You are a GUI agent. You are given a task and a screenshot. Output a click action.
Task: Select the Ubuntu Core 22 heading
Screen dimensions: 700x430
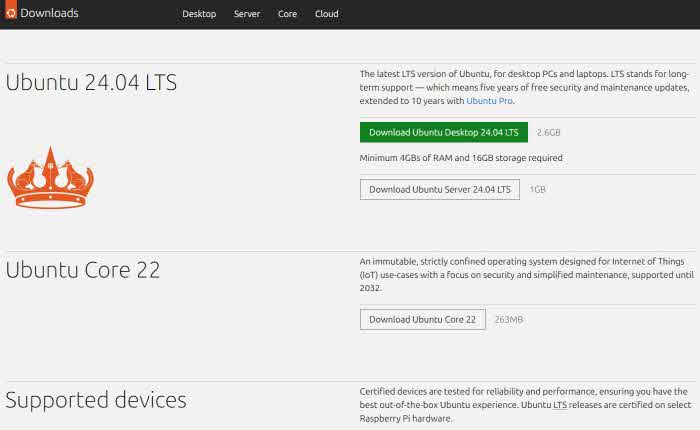pos(83,270)
